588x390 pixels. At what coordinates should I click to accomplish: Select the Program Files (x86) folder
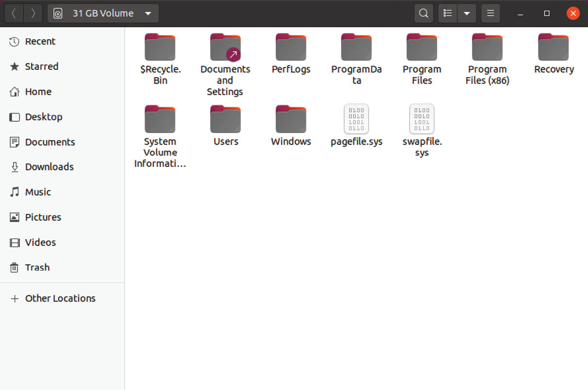click(x=487, y=48)
